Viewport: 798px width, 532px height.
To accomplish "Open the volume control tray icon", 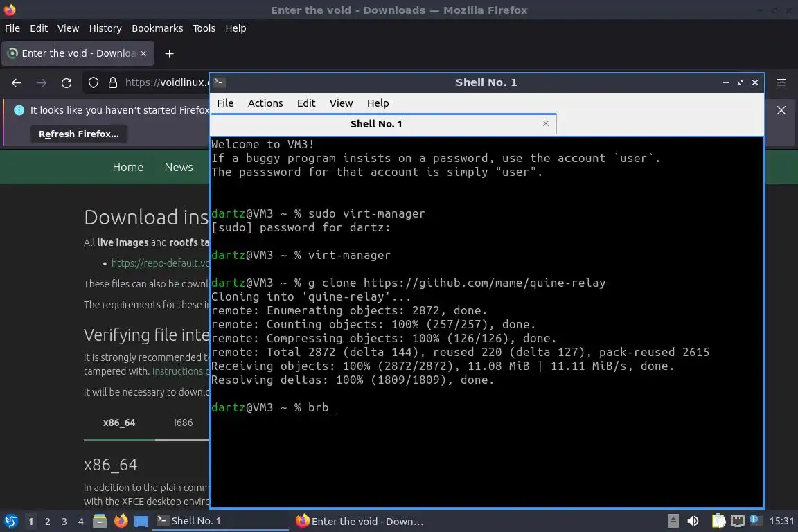I will (693, 521).
